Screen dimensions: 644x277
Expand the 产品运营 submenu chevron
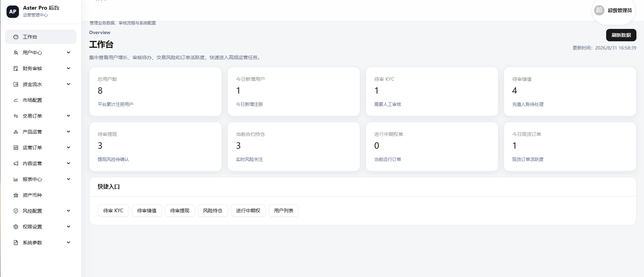(x=68, y=132)
